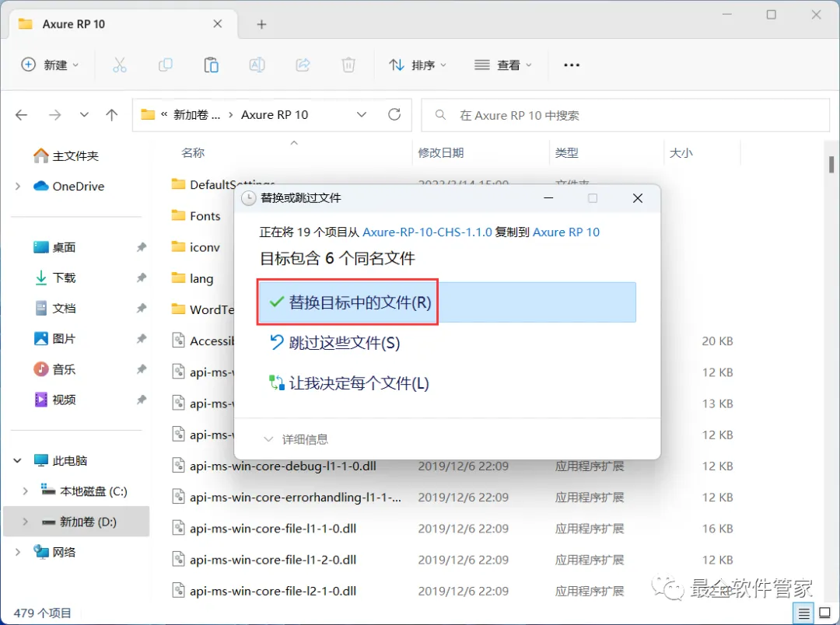This screenshot has height=625, width=840.
Task: Open the 排序 sort dropdown
Action: click(x=418, y=65)
